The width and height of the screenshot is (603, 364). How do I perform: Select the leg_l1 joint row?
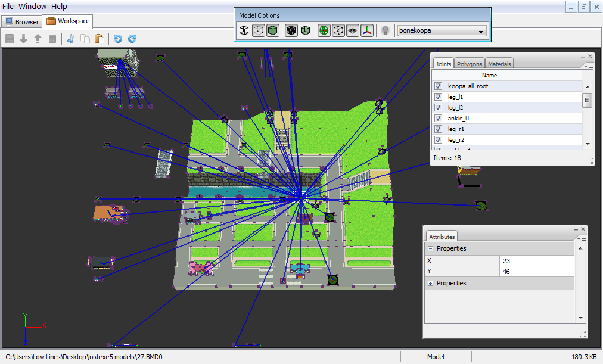[507, 97]
